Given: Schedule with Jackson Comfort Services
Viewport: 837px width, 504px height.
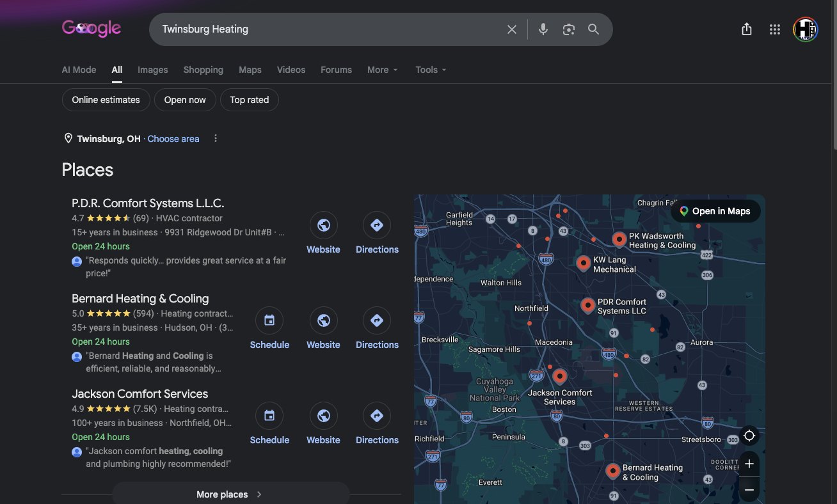Looking at the screenshot, I should (269, 416).
